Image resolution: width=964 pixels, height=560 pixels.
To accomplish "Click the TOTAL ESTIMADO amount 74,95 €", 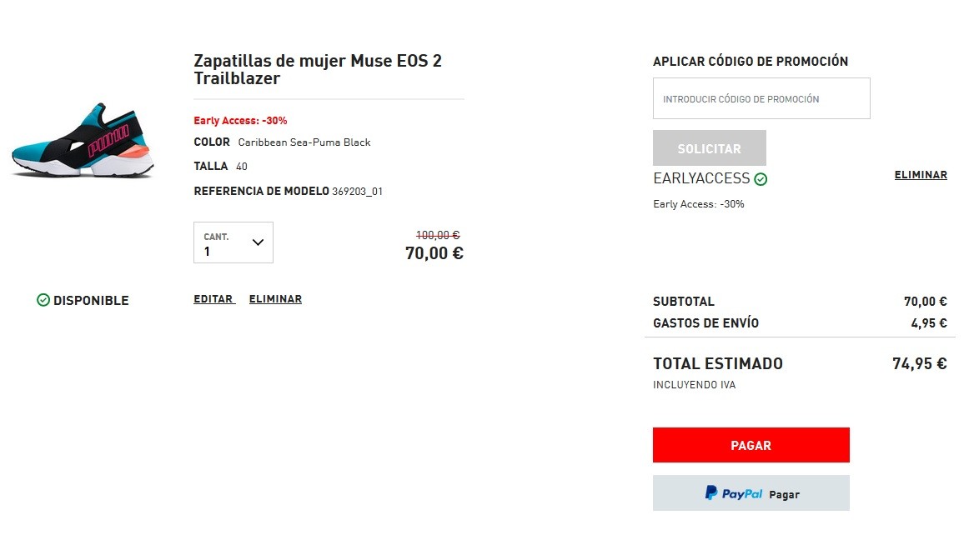I will click(x=919, y=363).
